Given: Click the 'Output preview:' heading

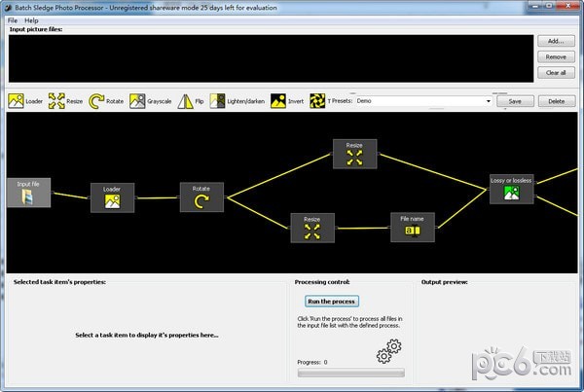Looking at the screenshot, I should click(445, 282).
